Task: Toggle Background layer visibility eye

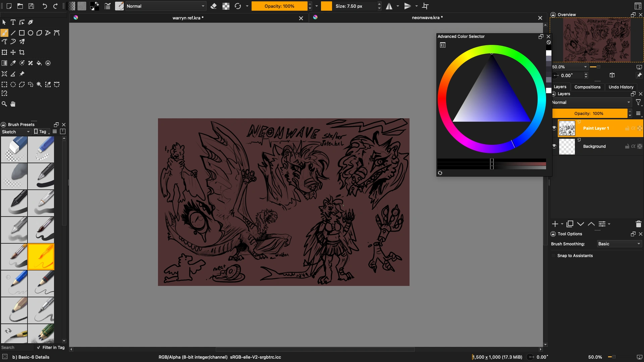Action: click(554, 146)
